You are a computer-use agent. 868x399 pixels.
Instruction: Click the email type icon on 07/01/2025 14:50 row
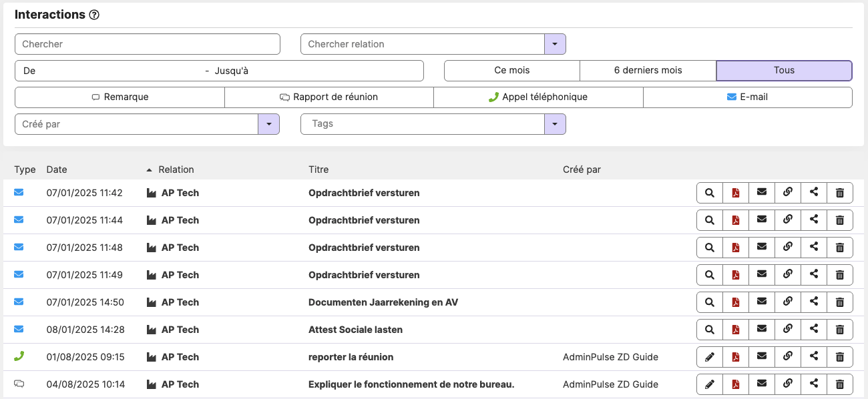(x=19, y=302)
